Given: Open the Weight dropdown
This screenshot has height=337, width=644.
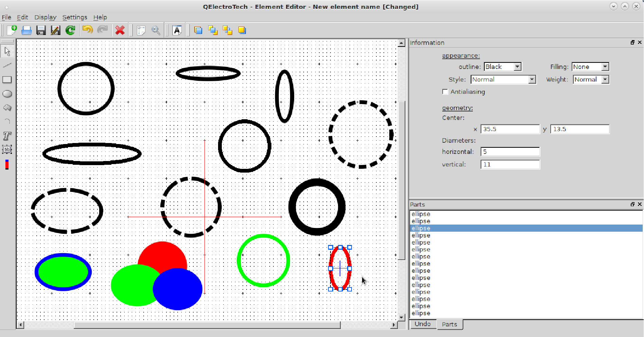Looking at the screenshot, I should (591, 79).
